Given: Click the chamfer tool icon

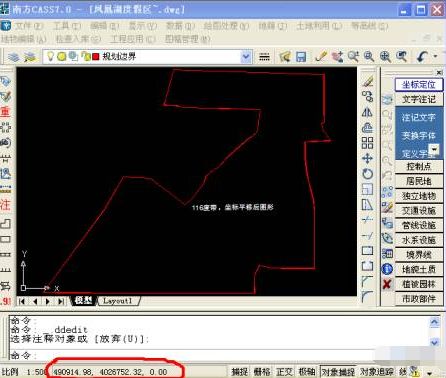Looking at the screenshot, I should coord(367,281).
